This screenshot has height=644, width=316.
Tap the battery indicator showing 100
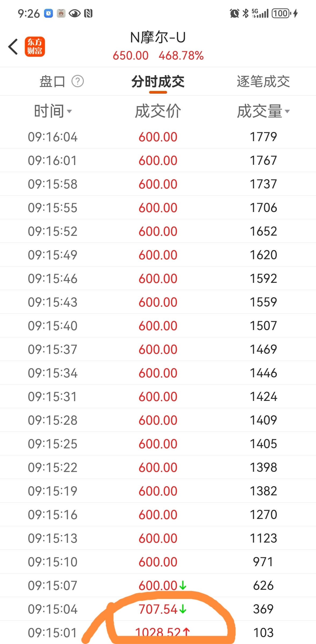coord(281,13)
